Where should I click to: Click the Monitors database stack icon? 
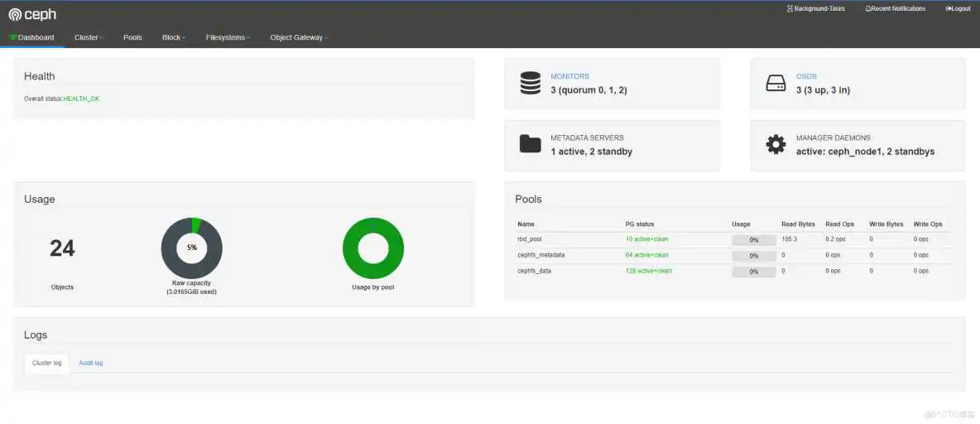[530, 83]
